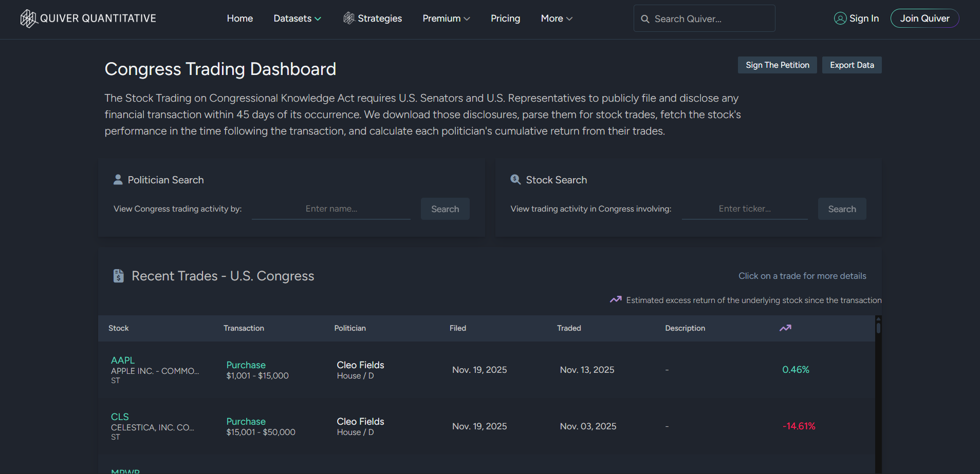Focus the Enter name politician field

331,209
